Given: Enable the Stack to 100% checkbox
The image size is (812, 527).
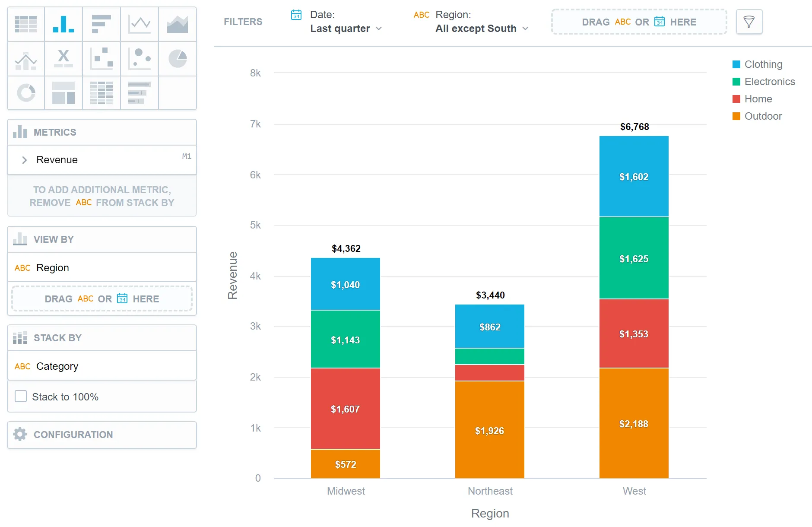Looking at the screenshot, I should pyautogui.click(x=21, y=397).
